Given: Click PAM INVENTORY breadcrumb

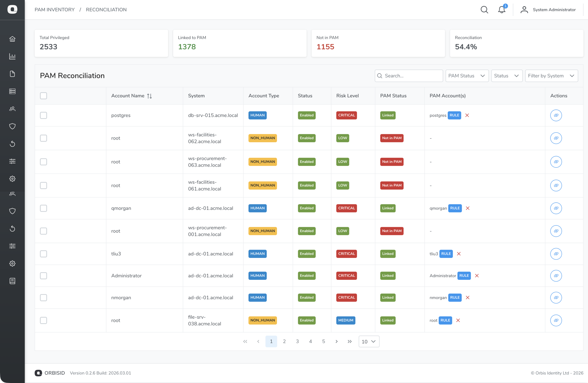Looking at the screenshot, I should 55,10.
